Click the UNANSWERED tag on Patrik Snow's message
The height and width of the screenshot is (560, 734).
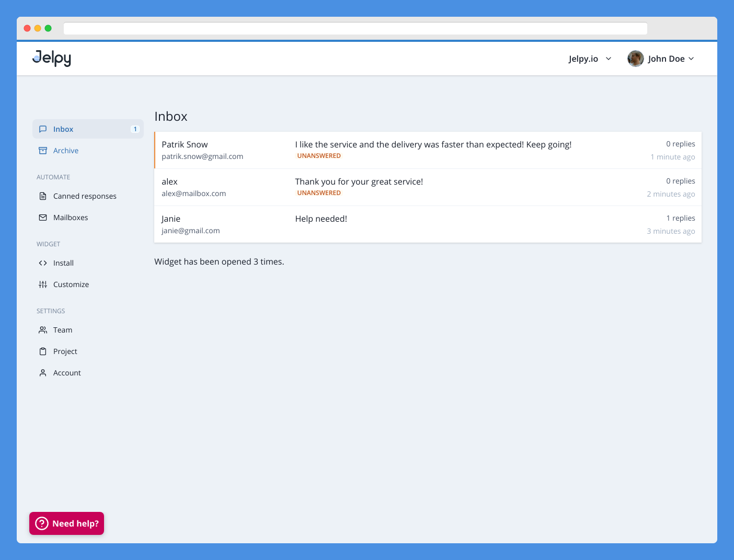(x=319, y=156)
